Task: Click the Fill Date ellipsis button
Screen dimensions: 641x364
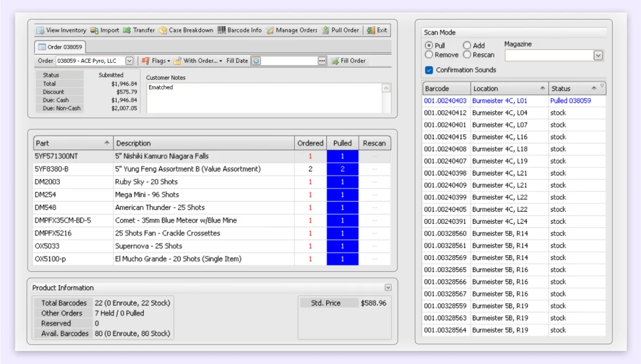Action: pyautogui.click(x=322, y=61)
